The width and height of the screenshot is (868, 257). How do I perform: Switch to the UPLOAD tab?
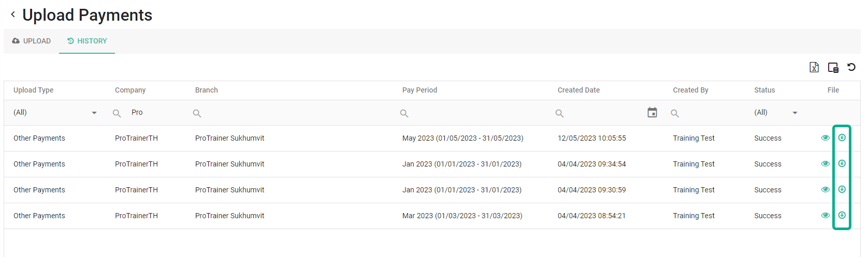(x=32, y=41)
